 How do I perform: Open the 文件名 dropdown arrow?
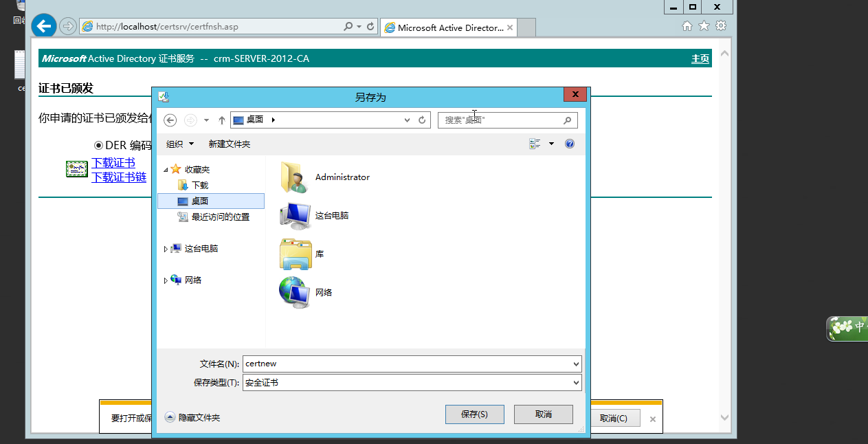pos(576,364)
